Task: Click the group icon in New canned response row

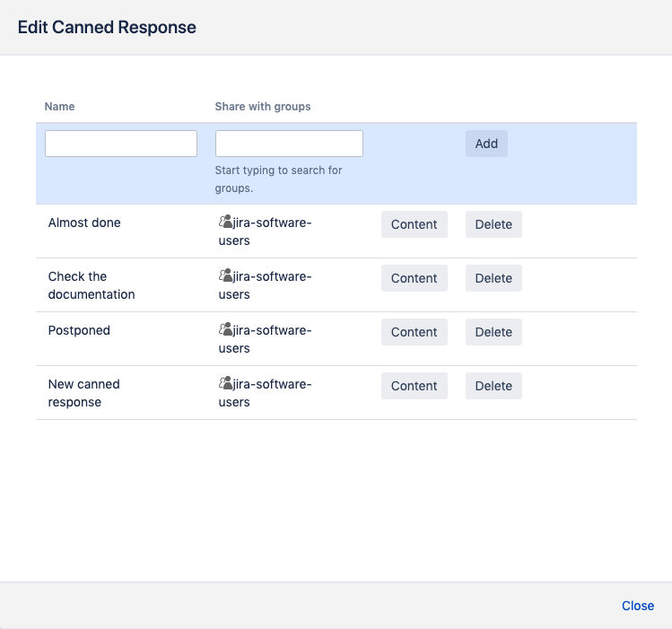Action: [225, 384]
